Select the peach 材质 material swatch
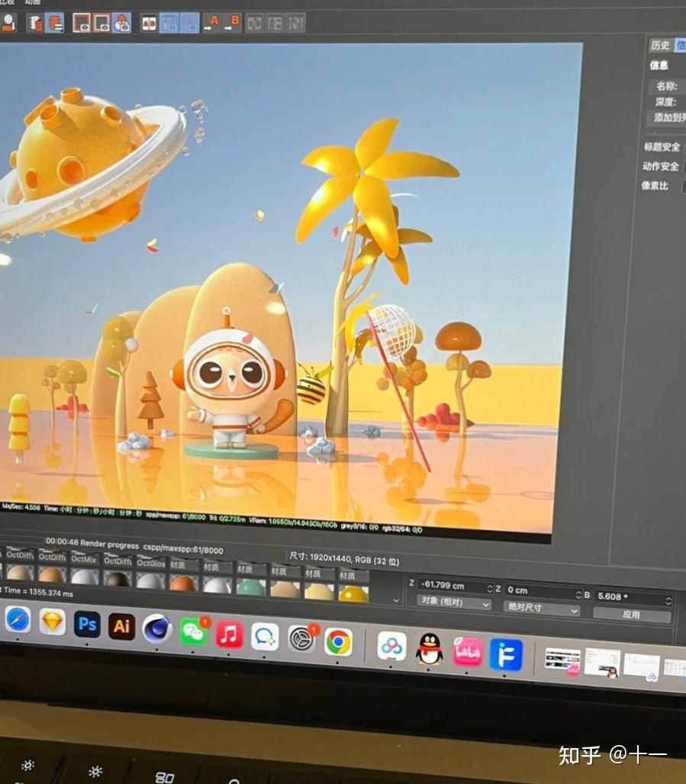Viewport: 686px width, 784px height. [284, 589]
